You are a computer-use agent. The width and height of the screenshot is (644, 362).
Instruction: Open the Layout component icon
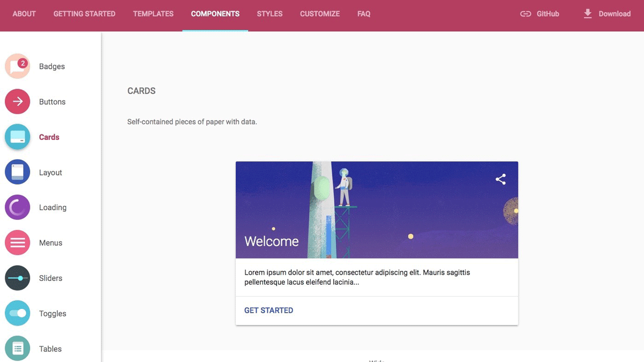(18, 172)
